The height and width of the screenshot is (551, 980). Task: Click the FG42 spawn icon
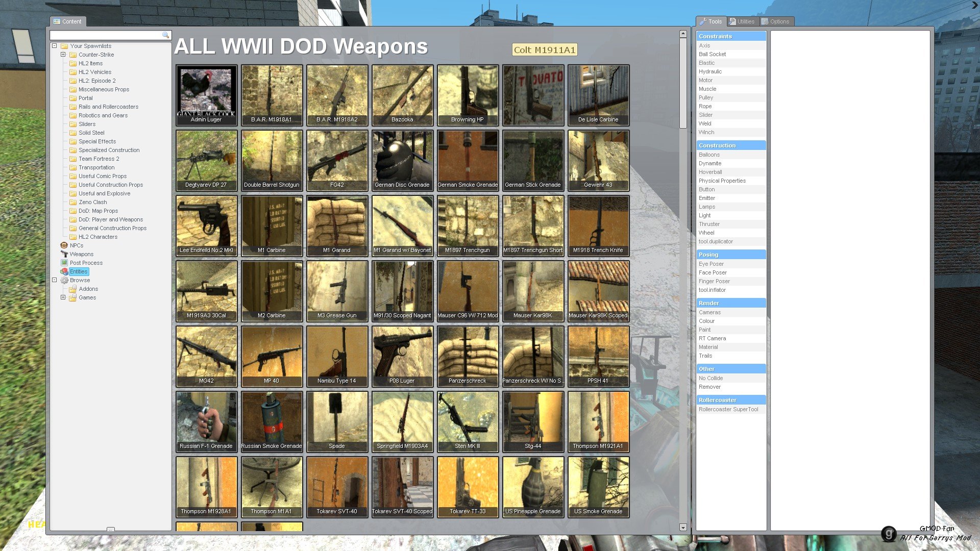tap(337, 160)
